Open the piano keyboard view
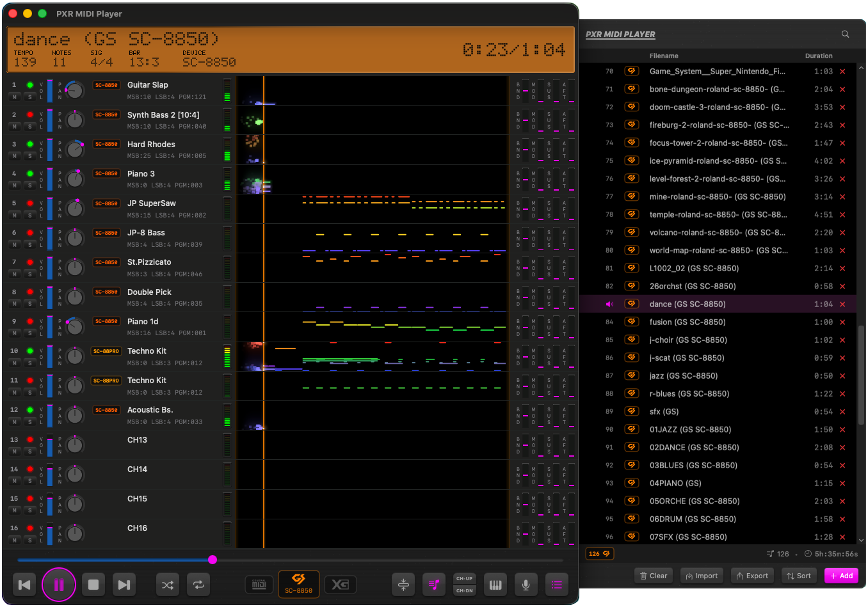This screenshot has height=607, width=868. coord(495,585)
